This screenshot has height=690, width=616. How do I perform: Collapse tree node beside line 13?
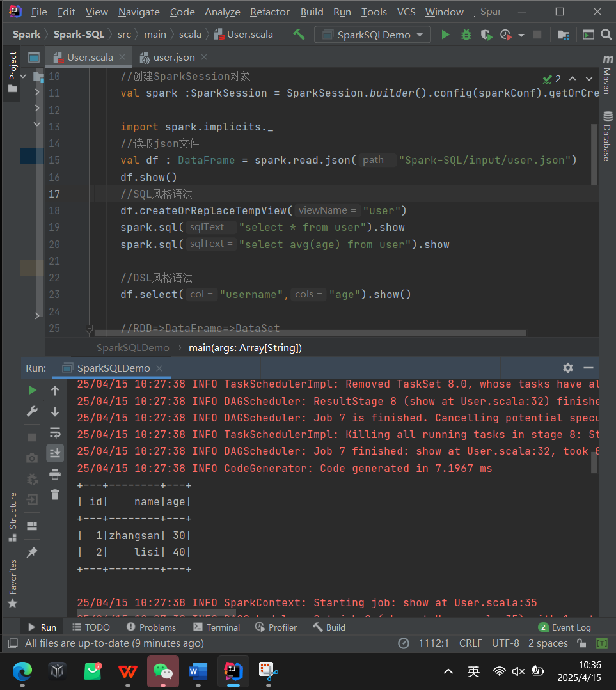click(x=37, y=124)
